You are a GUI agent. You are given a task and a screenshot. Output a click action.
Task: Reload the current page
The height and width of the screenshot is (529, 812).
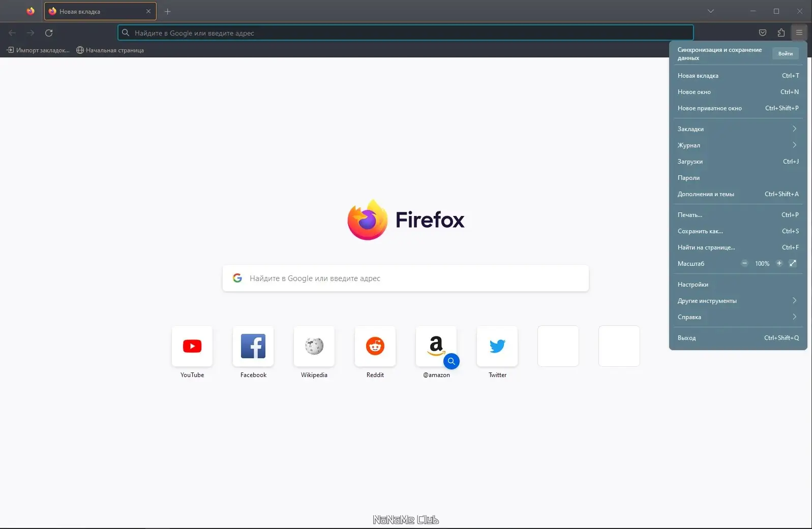pyautogui.click(x=49, y=33)
